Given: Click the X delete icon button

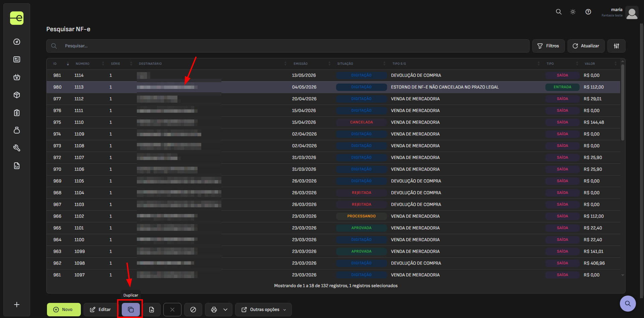Looking at the screenshot, I should click(172, 310).
